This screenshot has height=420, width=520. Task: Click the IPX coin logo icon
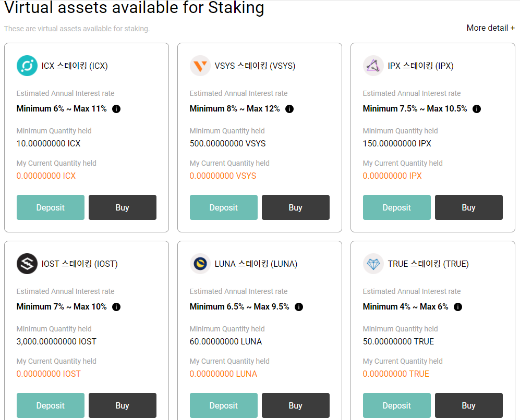[x=373, y=66]
